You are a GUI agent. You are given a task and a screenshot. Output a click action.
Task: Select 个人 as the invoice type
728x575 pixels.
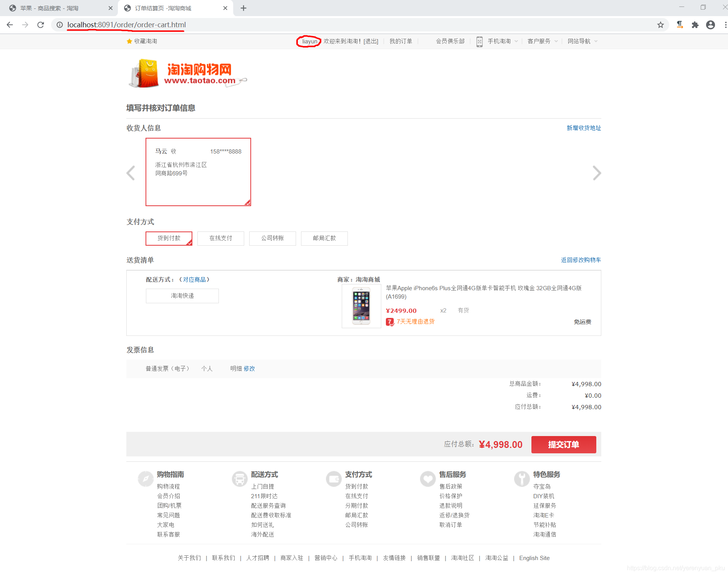207,368
